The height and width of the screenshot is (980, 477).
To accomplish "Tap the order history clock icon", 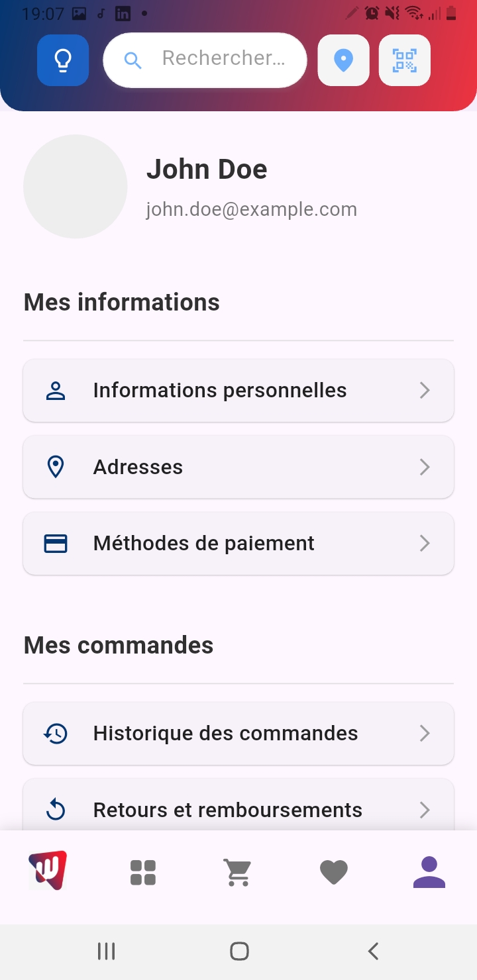I will [56, 734].
